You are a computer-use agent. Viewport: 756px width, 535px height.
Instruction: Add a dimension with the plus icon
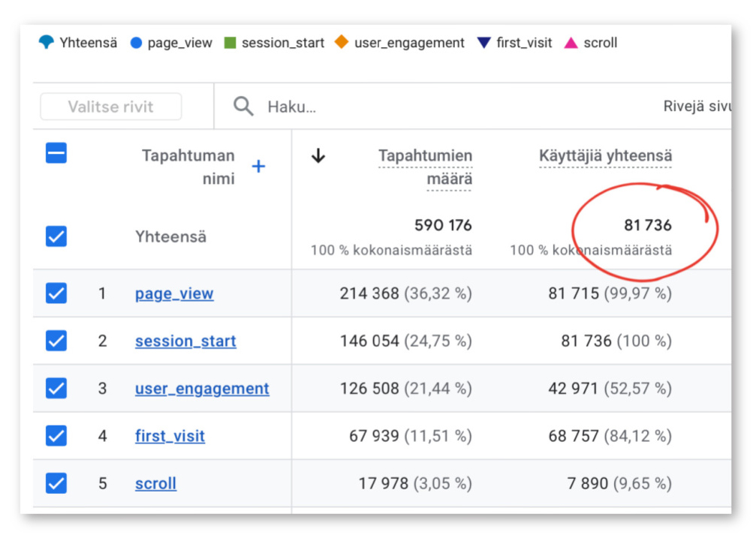click(x=258, y=167)
